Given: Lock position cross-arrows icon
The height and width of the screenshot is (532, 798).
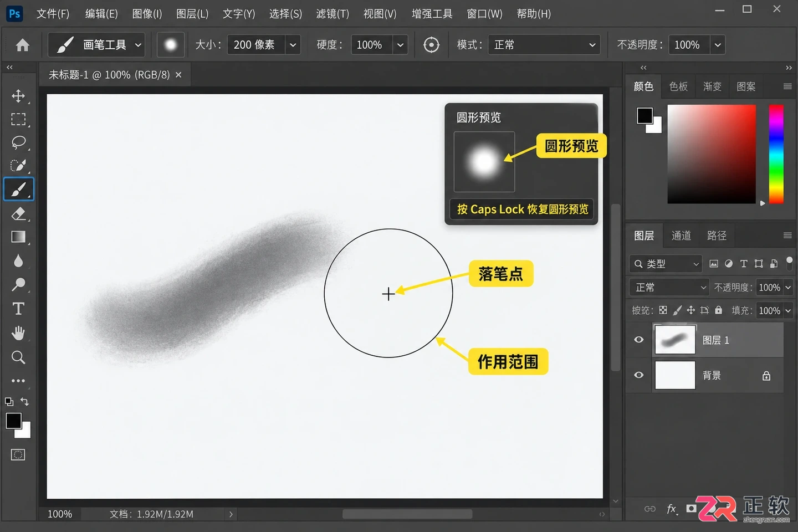Looking at the screenshot, I should coord(690,310).
